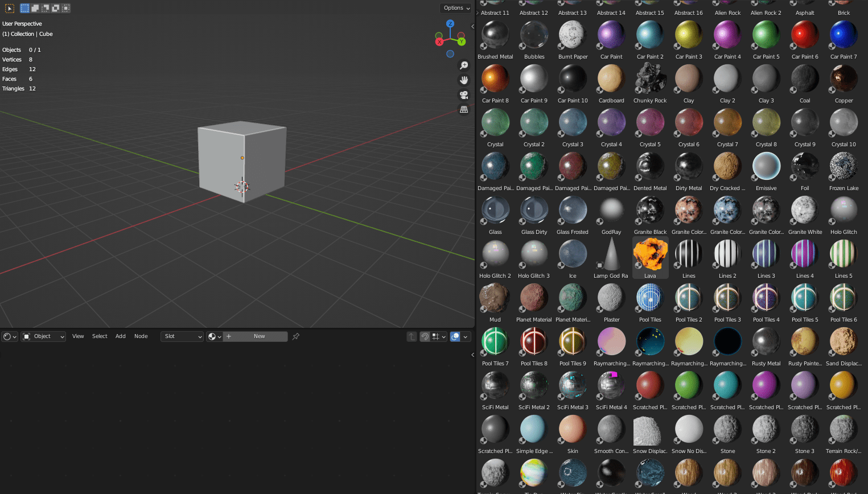Screen dimensions: 868x494
Task: Open the Node menu in the shader editor
Action: [141, 336]
